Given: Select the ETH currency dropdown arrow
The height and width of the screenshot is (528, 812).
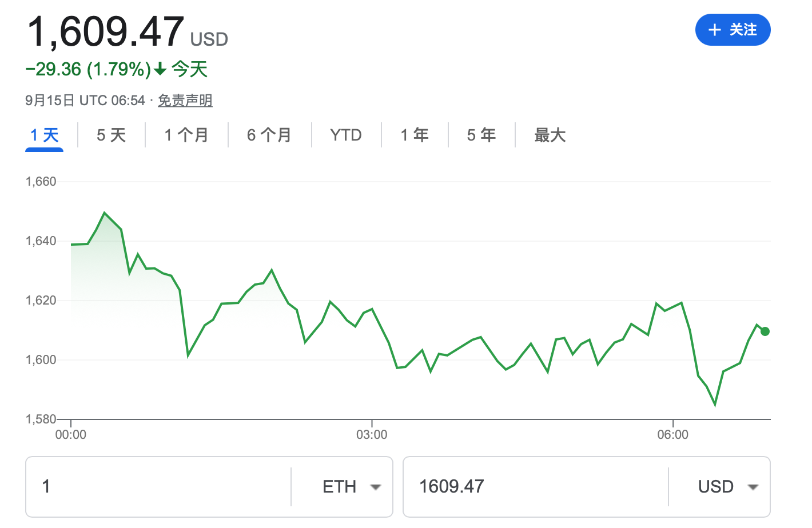Looking at the screenshot, I should tap(376, 487).
